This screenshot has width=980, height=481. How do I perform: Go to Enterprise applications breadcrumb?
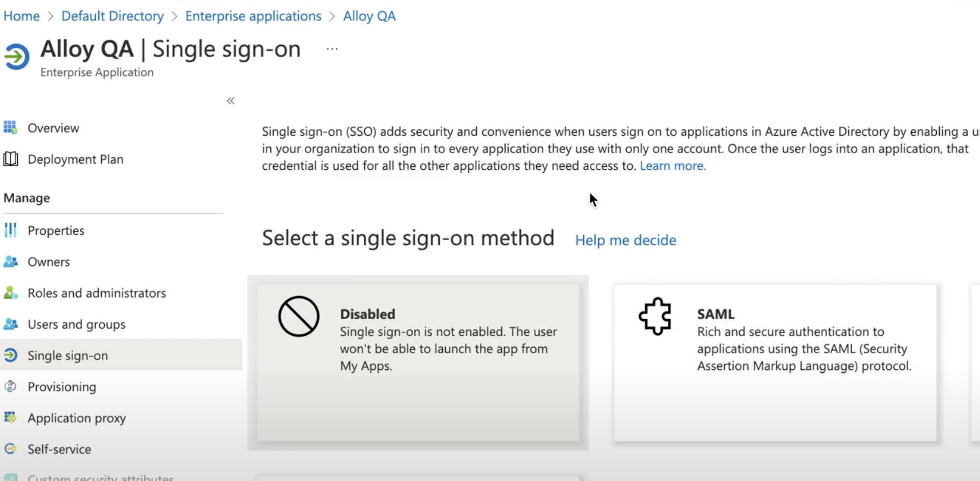tap(253, 16)
